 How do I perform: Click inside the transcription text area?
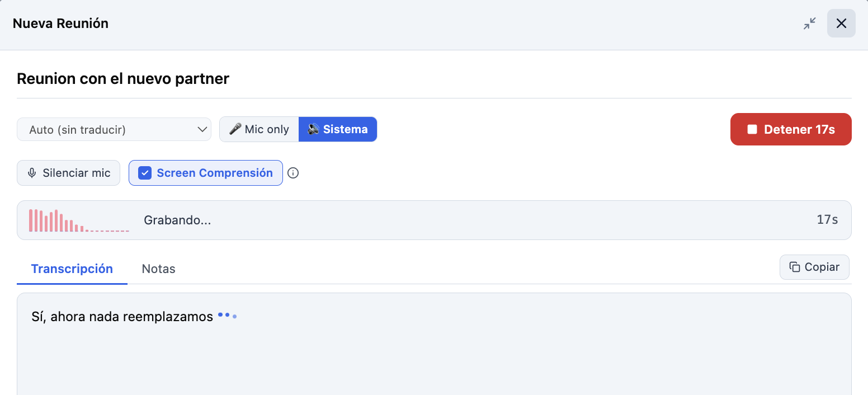(x=434, y=344)
